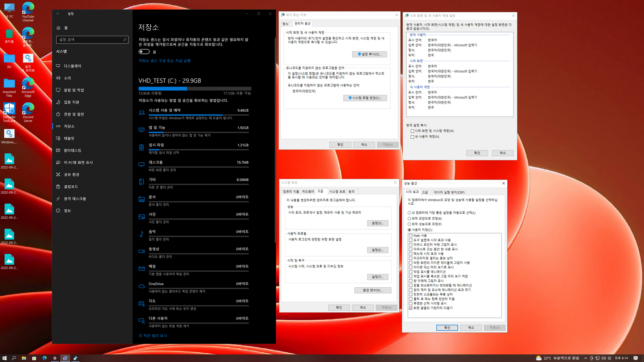
Task: Open 동영상 storage category
Action: click(x=194, y=252)
